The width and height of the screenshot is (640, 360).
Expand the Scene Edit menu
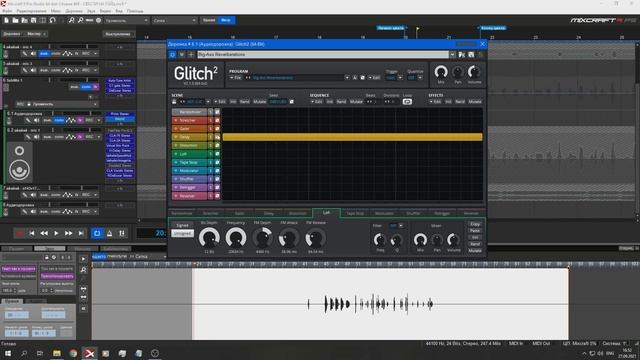[220, 102]
